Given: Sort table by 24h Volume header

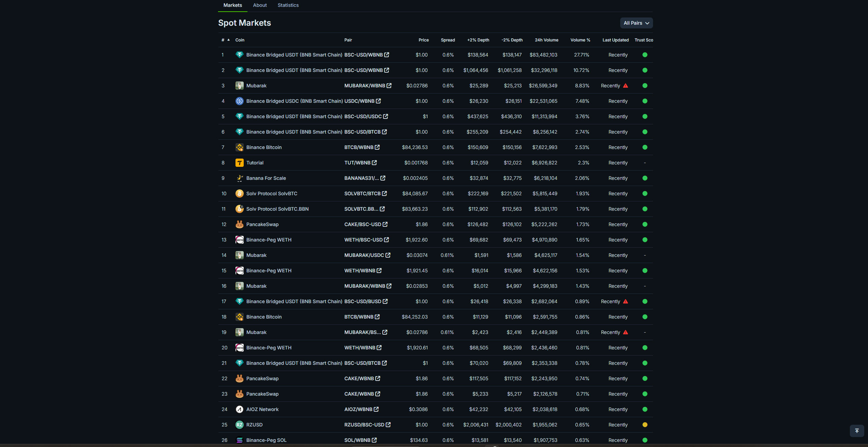Looking at the screenshot, I should (547, 40).
